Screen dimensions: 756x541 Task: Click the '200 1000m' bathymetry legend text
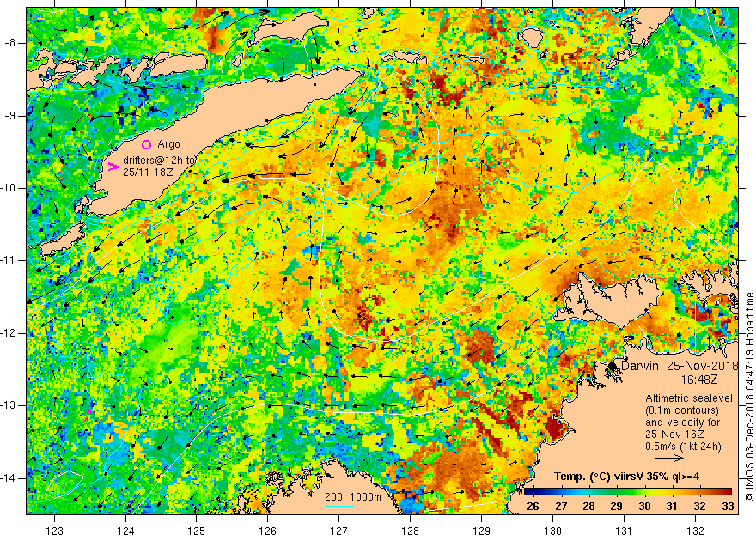[352, 497]
